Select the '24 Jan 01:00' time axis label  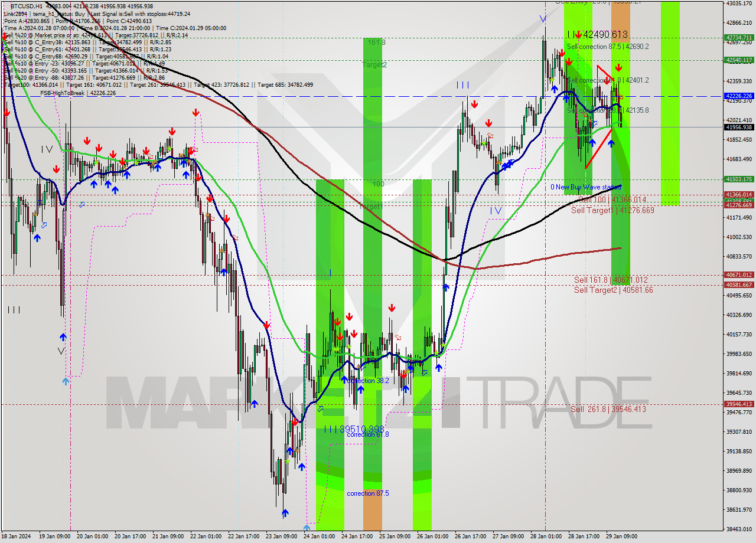[319, 537]
